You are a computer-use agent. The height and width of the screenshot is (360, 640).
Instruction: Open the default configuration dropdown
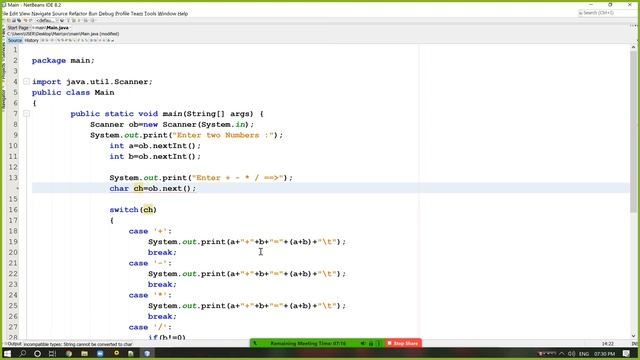point(46,20)
